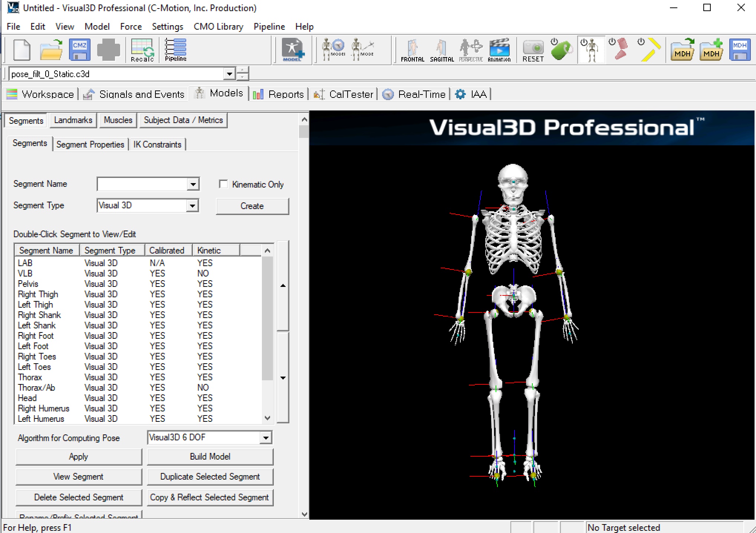This screenshot has width=756, height=533.
Task: Switch to Muscles sub-tab
Action: (x=118, y=120)
